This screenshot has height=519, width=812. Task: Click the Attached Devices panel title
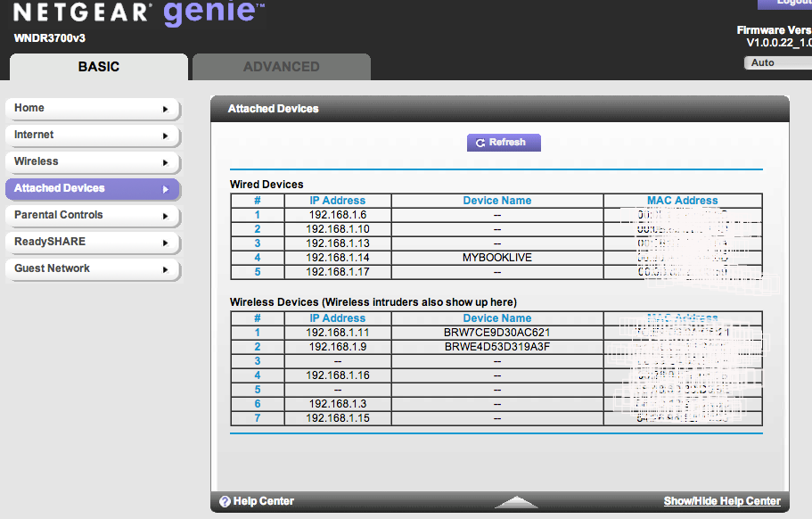tap(274, 109)
